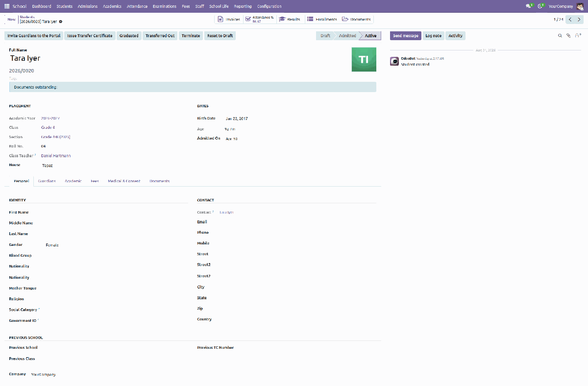Select the Admitted status stage
The width and height of the screenshot is (588, 386).
pyautogui.click(x=347, y=36)
